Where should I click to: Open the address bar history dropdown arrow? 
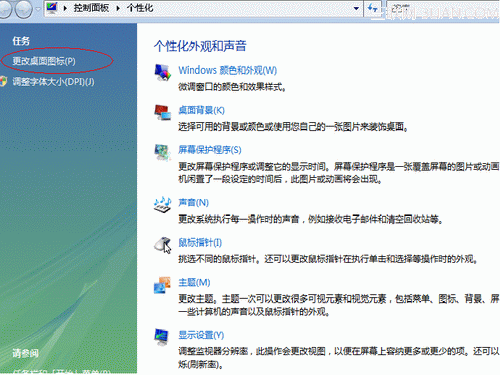coord(356,8)
